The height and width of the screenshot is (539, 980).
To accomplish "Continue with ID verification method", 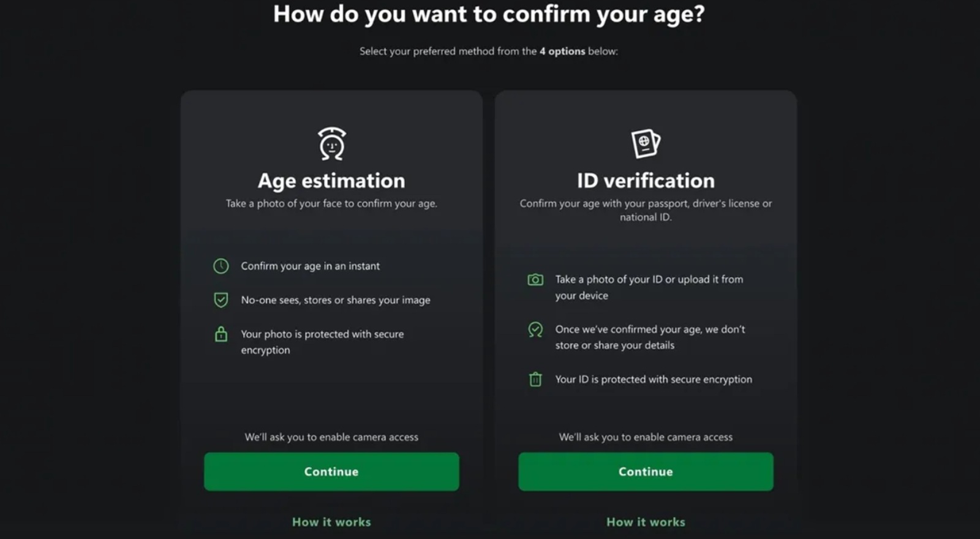I will 646,472.
